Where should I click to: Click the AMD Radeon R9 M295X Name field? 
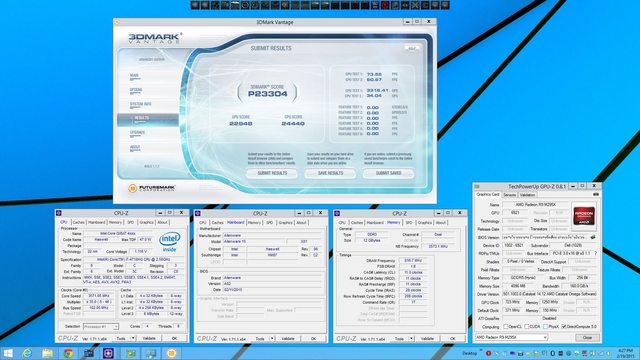(536, 204)
